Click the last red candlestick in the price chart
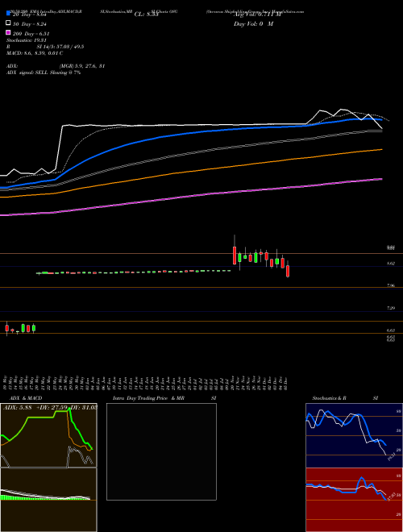Viewport: 403px width, 532px height. tap(288, 271)
